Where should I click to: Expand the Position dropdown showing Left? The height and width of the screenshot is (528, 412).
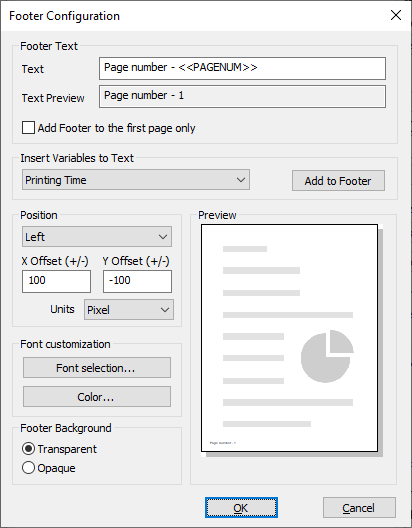pos(97,237)
